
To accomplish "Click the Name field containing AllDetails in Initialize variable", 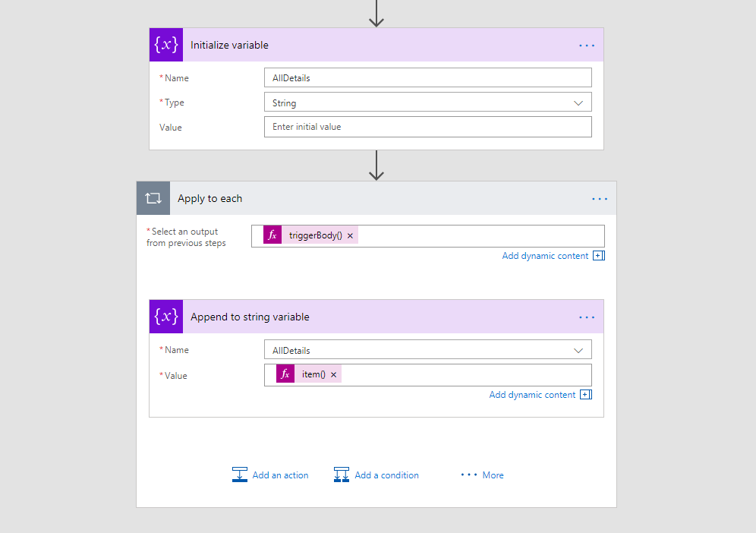I will [x=427, y=78].
